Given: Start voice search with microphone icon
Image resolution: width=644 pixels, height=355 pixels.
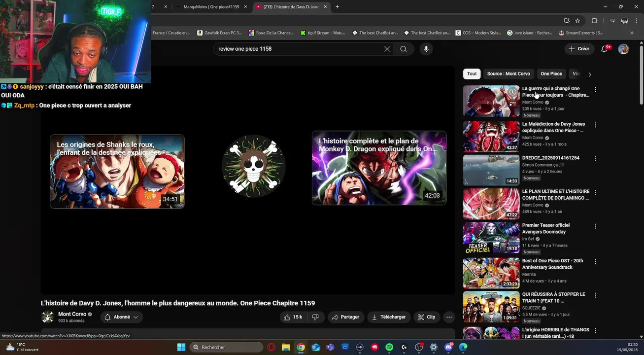Looking at the screenshot, I should 426,49.
